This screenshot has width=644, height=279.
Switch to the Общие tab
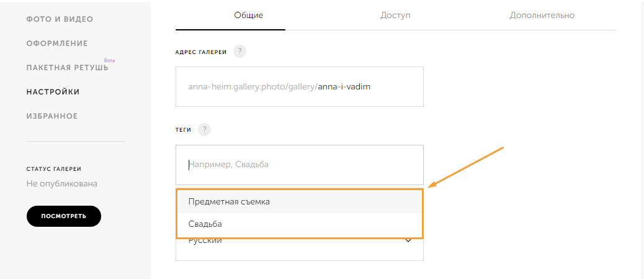(249, 16)
